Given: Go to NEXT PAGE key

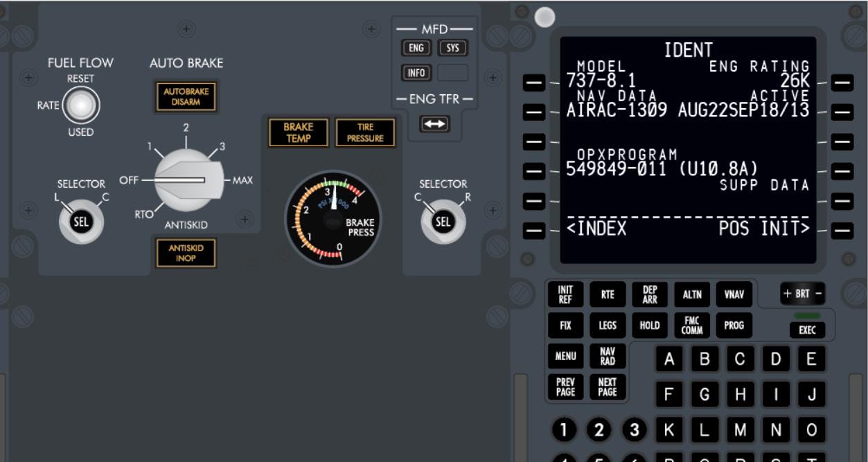Looking at the screenshot, I should point(608,387).
